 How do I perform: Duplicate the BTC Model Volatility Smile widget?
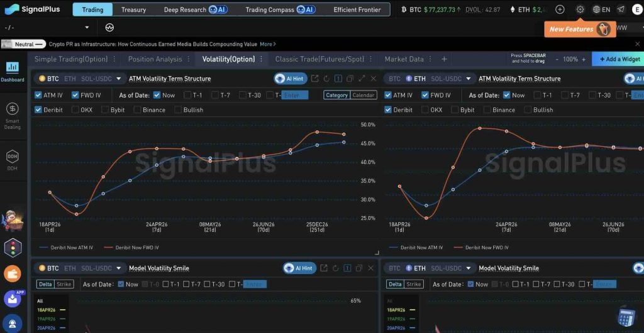(x=359, y=268)
